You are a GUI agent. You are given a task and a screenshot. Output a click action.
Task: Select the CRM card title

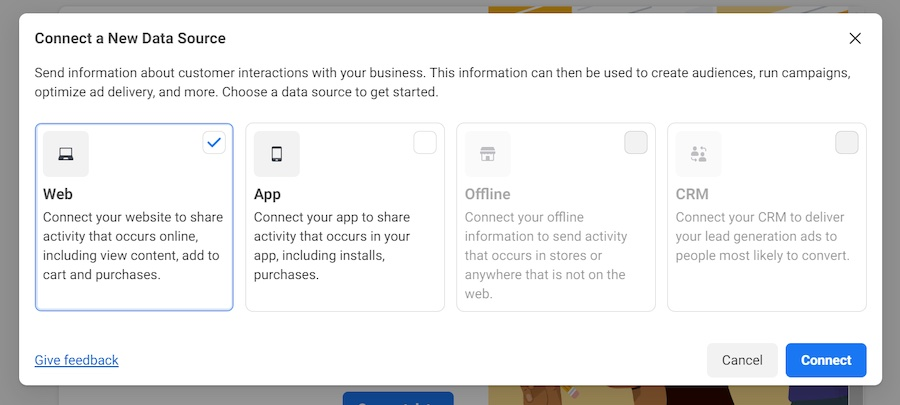pos(692,194)
